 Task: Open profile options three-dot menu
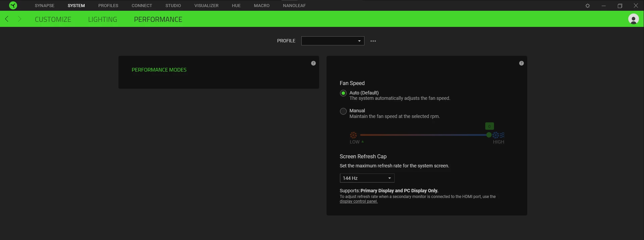373,41
